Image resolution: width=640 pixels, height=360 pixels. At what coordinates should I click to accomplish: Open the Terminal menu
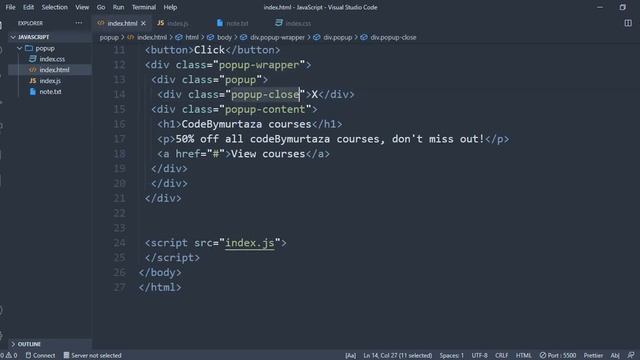coord(144,7)
